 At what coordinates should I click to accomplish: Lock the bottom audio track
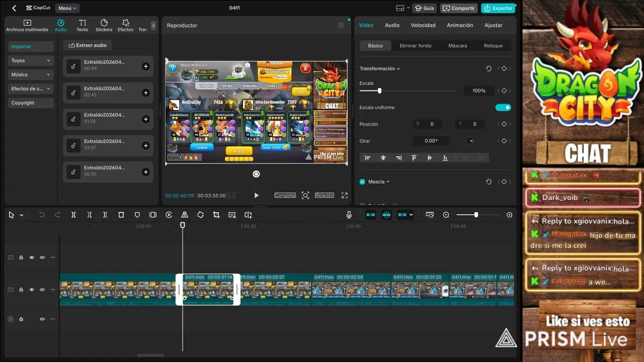[21, 319]
